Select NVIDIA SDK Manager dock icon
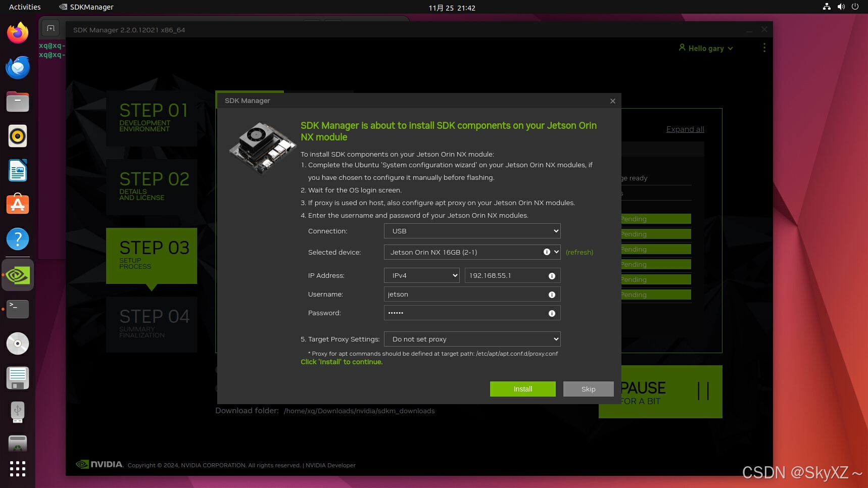The width and height of the screenshot is (868, 488). coord(18,275)
